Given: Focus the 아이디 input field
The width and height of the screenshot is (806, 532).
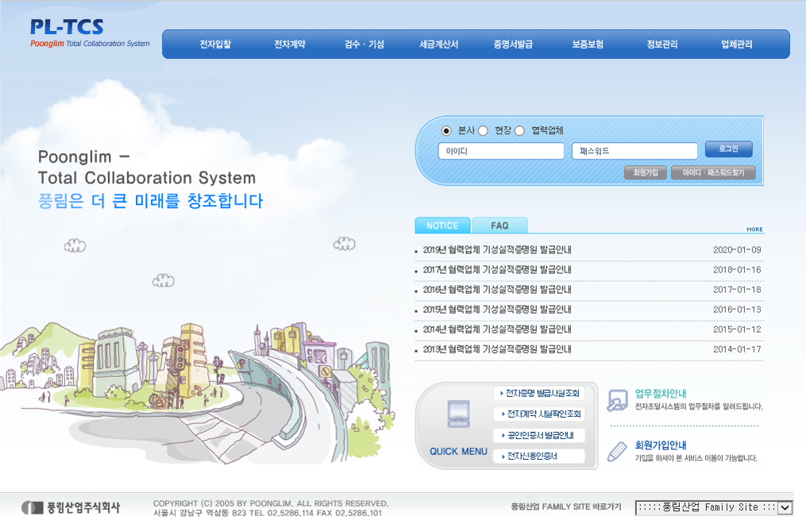Looking at the screenshot, I should (501, 151).
